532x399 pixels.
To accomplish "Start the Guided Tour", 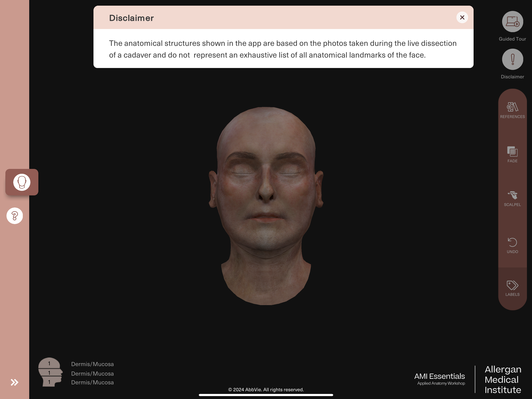I will point(512,22).
